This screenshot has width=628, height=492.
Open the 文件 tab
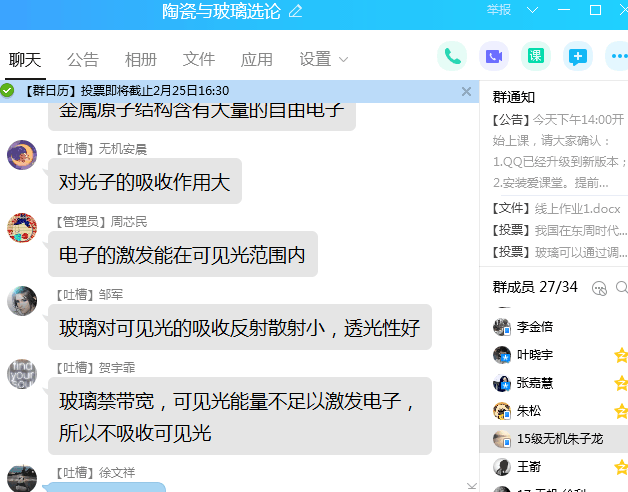(199, 59)
